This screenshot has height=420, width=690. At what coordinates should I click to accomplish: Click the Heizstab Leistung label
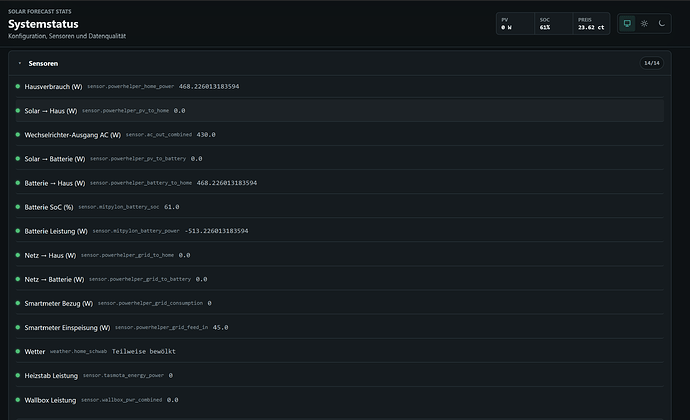coord(51,376)
